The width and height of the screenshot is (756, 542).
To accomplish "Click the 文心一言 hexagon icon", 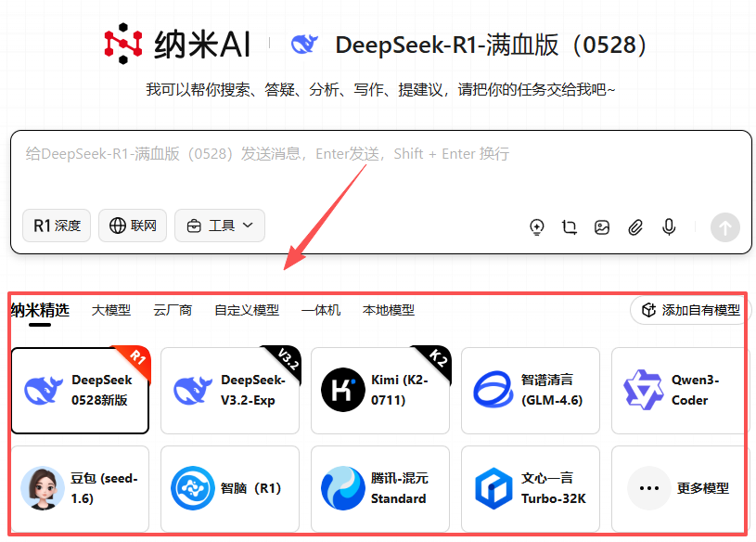I will [x=493, y=488].
